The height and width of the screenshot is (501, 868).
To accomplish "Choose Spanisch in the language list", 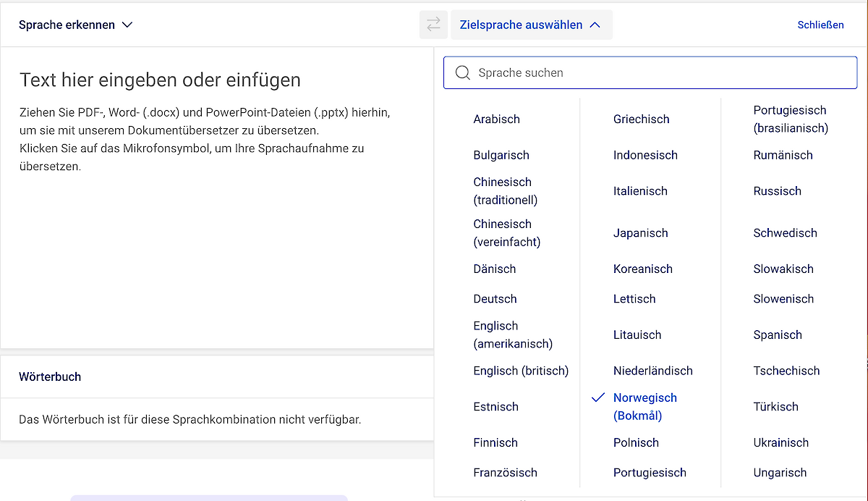I will 777,334.
